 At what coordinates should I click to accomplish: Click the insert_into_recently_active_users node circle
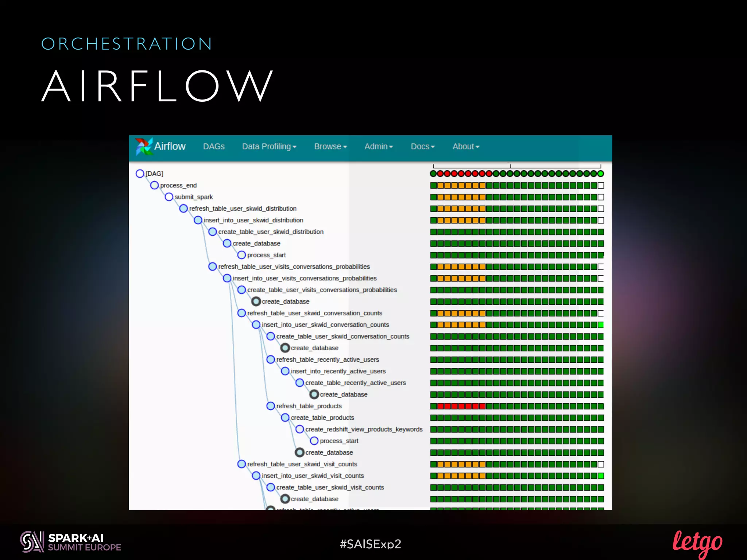coord(285,371)
